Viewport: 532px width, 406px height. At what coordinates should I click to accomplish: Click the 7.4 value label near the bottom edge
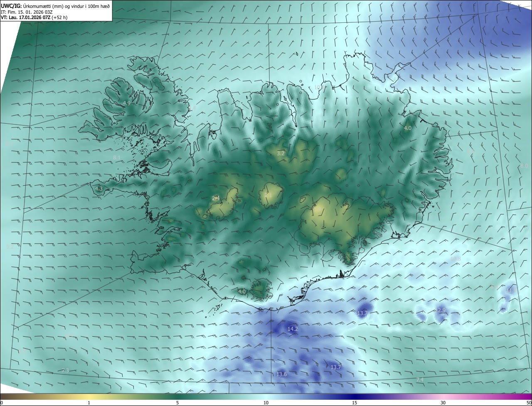tap(420, 380)
